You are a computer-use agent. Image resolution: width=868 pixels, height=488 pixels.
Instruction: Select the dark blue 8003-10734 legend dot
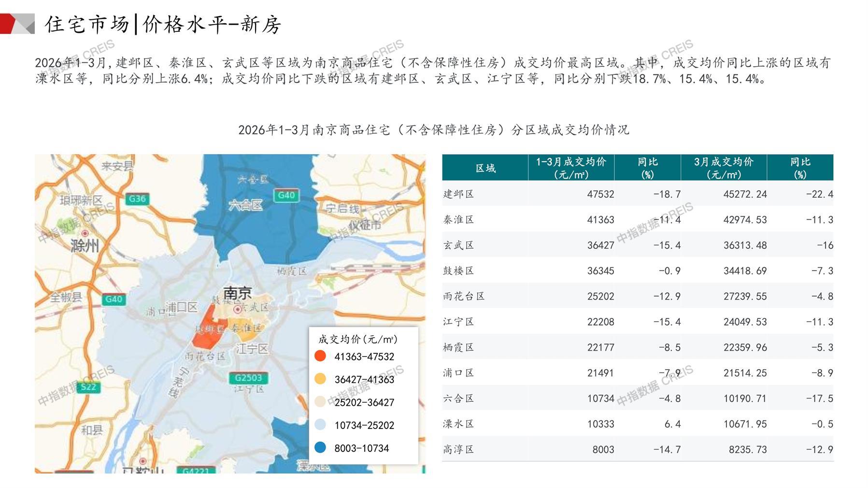[320, 448]
